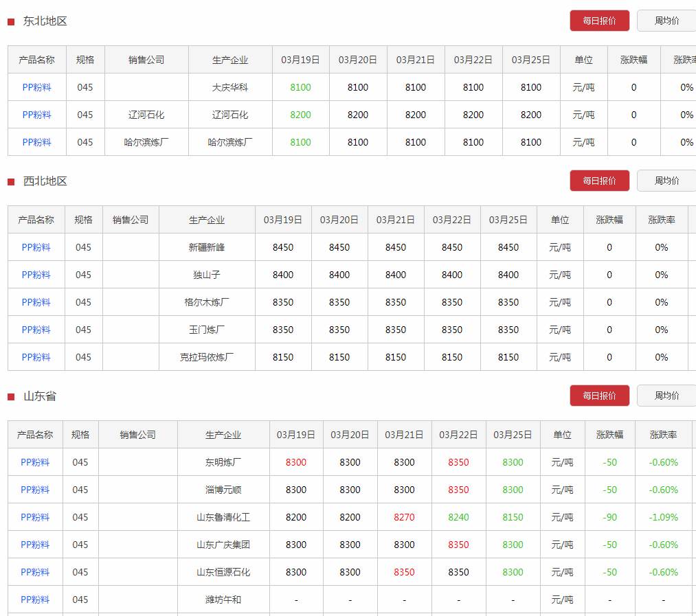This screenshot has height=616, width=696.
Task: Switch to 周均价 tab in 山东省 section
Action: coord(666,396)
